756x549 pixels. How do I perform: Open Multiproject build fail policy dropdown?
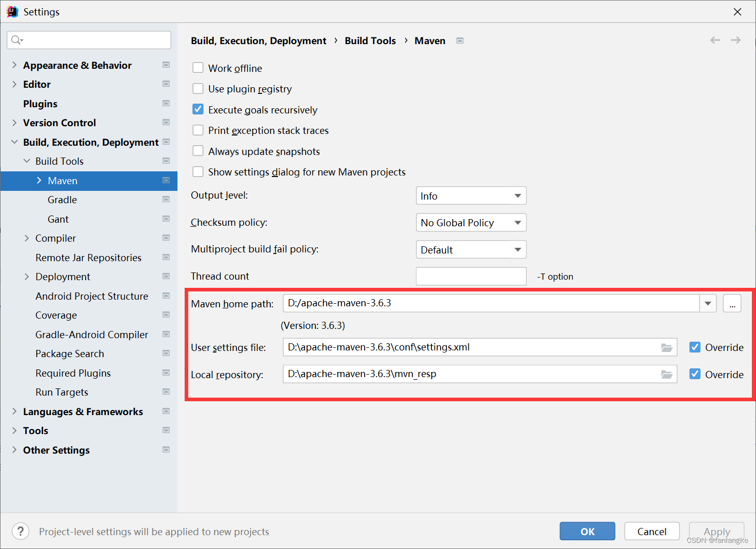coord(471,249)
